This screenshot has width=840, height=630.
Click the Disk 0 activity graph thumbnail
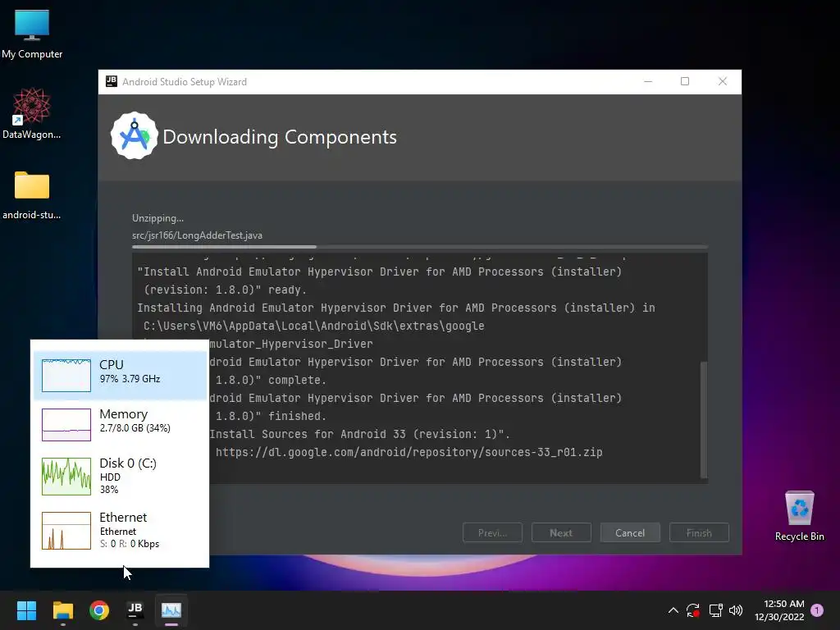[66, 477]
